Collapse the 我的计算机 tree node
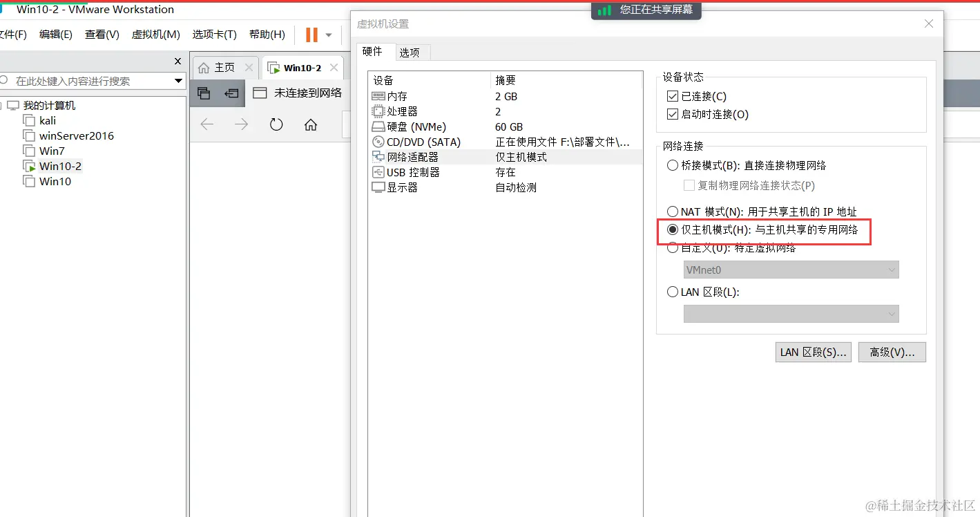 [x=1, y=106]
